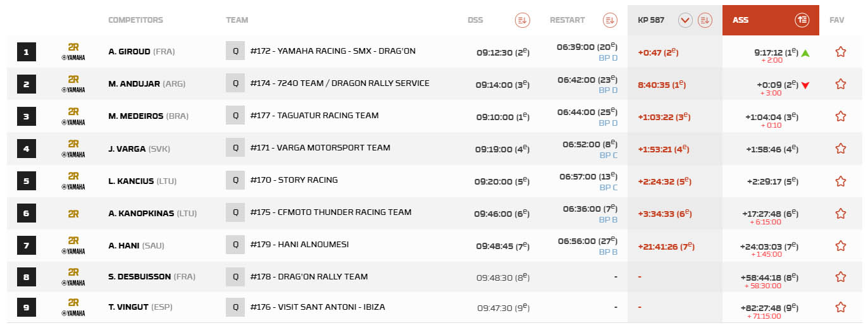Sort standings by DSS column icon
Image resolution: width=868 pixels, height=330 pixels.
(522, 20)
